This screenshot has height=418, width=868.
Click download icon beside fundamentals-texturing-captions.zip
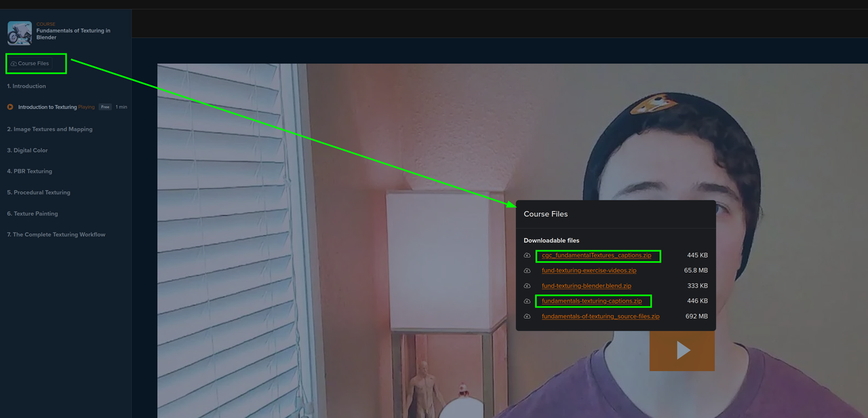[527, 301]
